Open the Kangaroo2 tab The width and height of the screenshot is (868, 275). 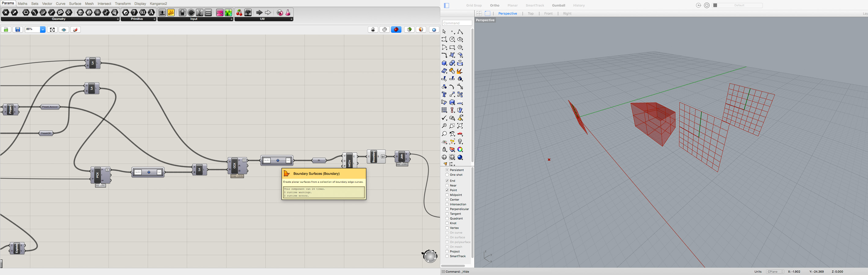click(x=158, y=4)
